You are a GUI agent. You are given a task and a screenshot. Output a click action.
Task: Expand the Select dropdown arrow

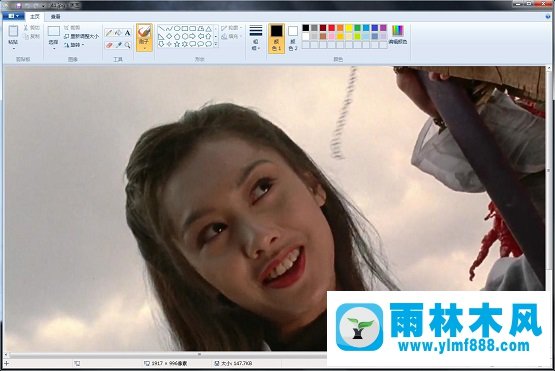[x=54, y=48]
